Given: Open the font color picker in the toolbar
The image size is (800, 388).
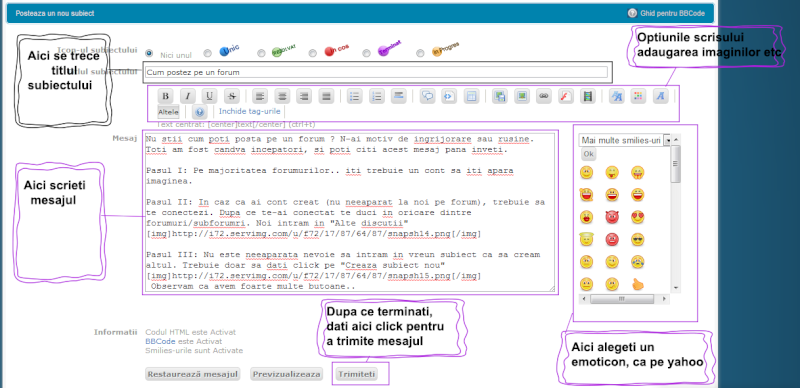Looking at the screenshot, I should [x=638, y=96].
